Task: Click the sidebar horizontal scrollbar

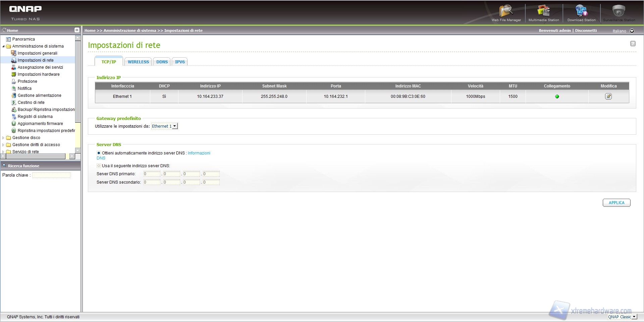Action: tap(34, 156)
